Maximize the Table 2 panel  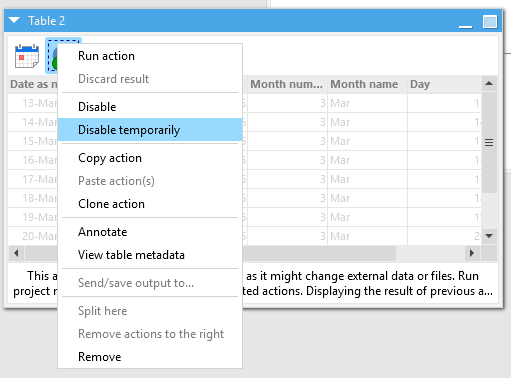[x=490, y=22]
